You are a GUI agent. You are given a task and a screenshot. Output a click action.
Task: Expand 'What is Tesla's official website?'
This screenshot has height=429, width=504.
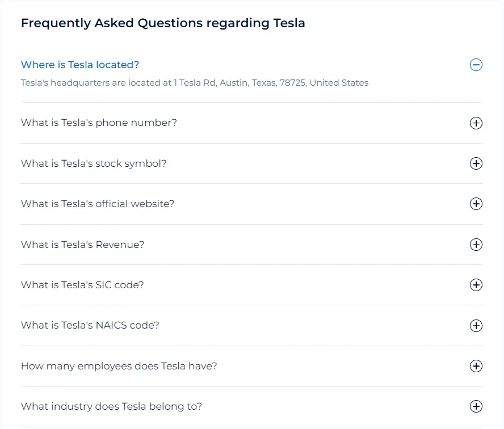[98, 204]
